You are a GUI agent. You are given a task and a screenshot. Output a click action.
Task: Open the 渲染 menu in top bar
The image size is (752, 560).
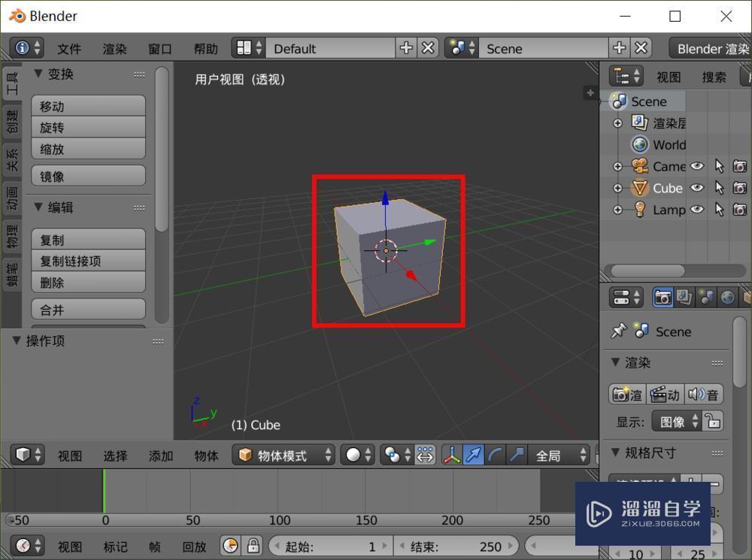pyautogui.click(x=114, y=49)
